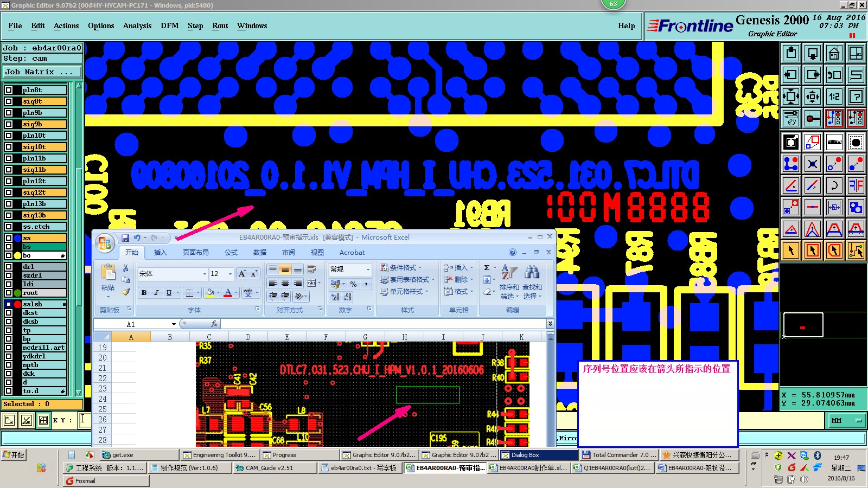Click the Help button

point(626,25)
